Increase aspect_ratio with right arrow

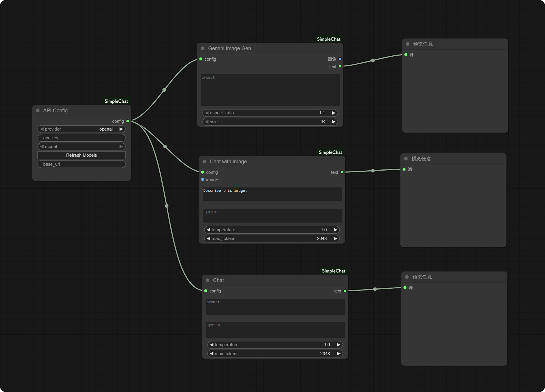[x=334, y=113]
